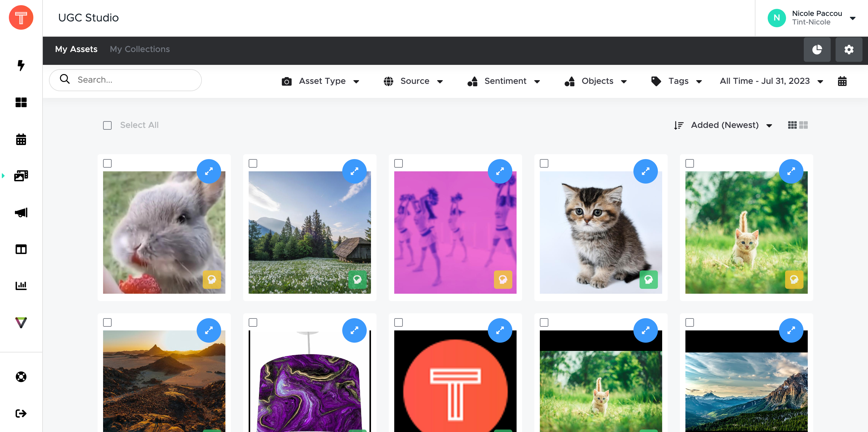Switch to the My Assets tab
Image resolution: width=868 pixels, height=432 pixels.
(76, 49)
